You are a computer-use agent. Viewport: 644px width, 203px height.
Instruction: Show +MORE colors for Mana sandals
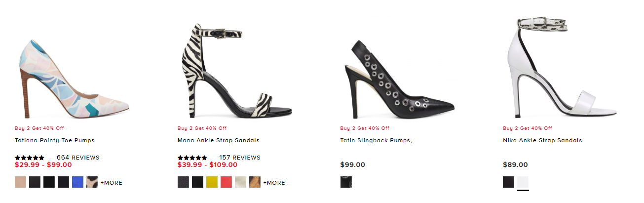click(274, 183)
